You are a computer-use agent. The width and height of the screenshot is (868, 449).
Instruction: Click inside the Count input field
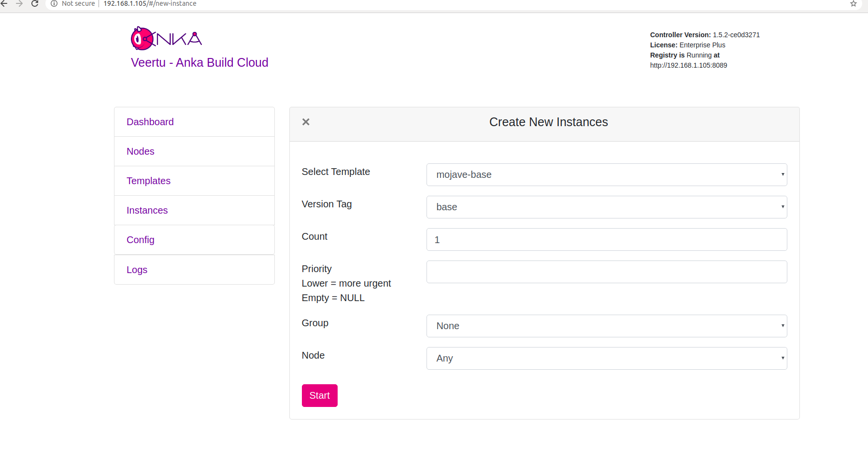coord(606,239)
